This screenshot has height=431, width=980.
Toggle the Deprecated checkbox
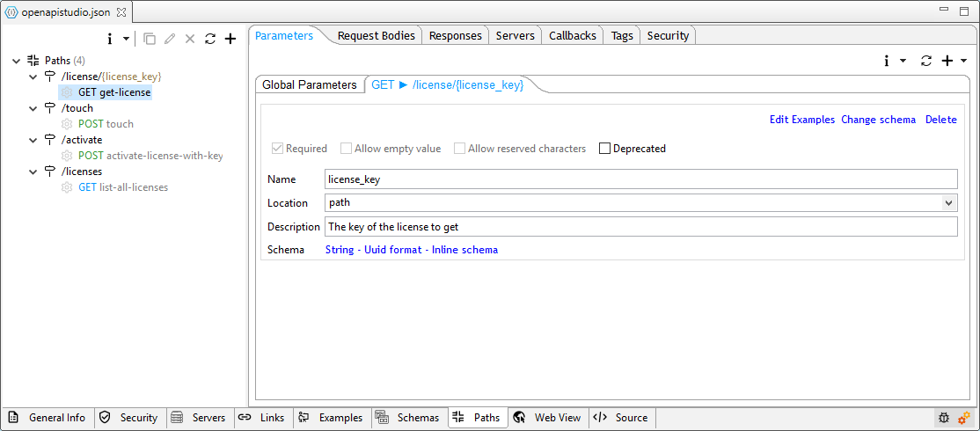tap(604, 149)
